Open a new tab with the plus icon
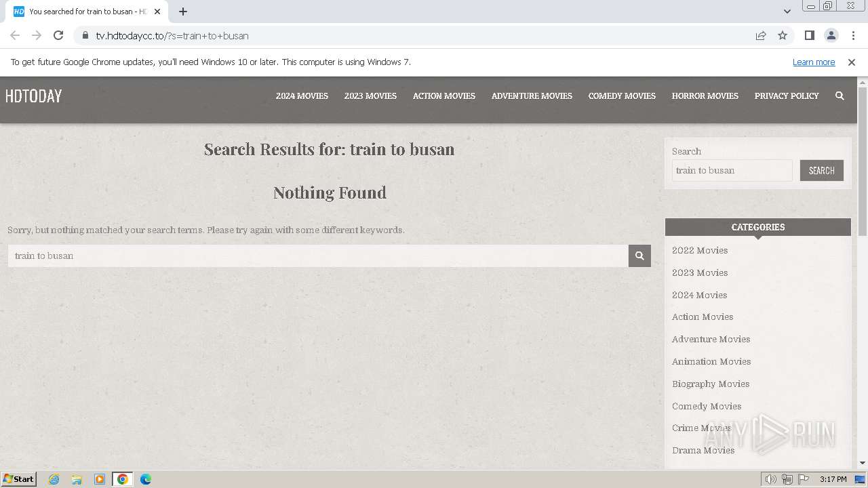Screen dimensions: 868x488 [183, 12]
